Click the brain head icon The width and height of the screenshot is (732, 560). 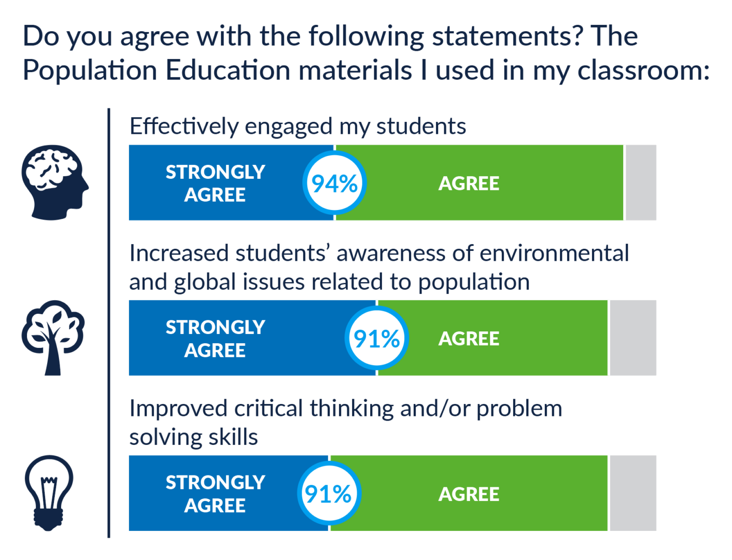[55, 183]
